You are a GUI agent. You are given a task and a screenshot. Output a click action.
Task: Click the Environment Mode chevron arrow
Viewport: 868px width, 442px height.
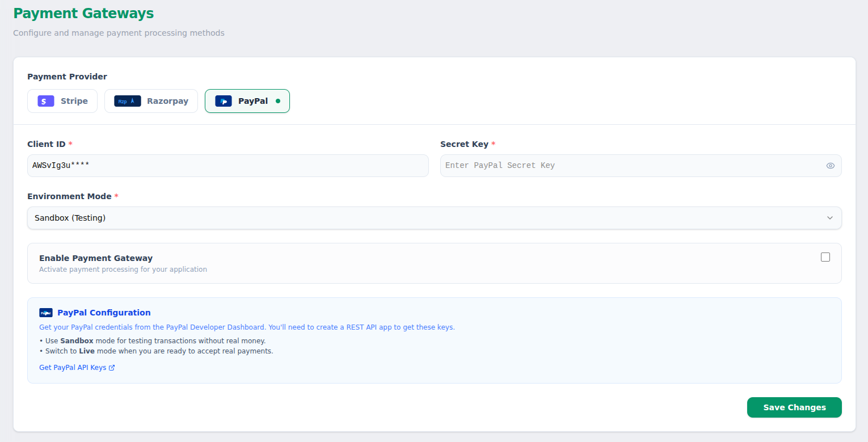pyautogui.click(x=830, y=218)
